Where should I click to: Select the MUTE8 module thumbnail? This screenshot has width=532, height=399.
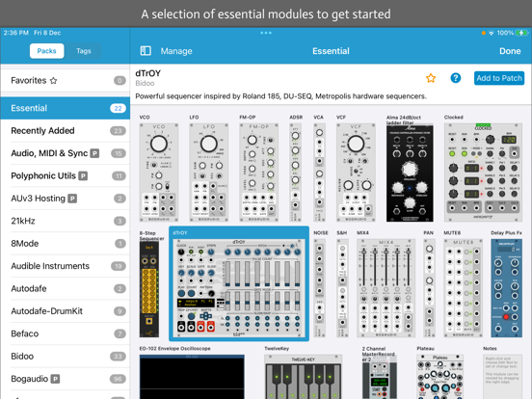(x=464, y=288)
